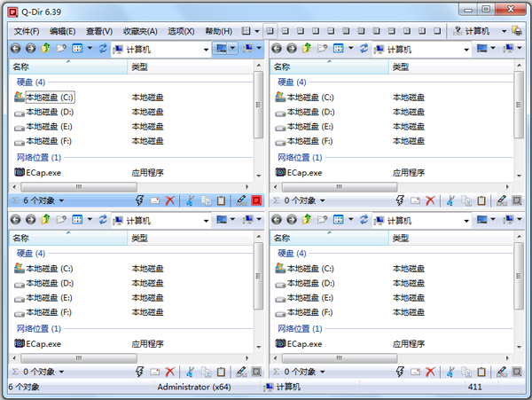
Task: Create a new folder in the top-left pane
Action: point(61,49)
